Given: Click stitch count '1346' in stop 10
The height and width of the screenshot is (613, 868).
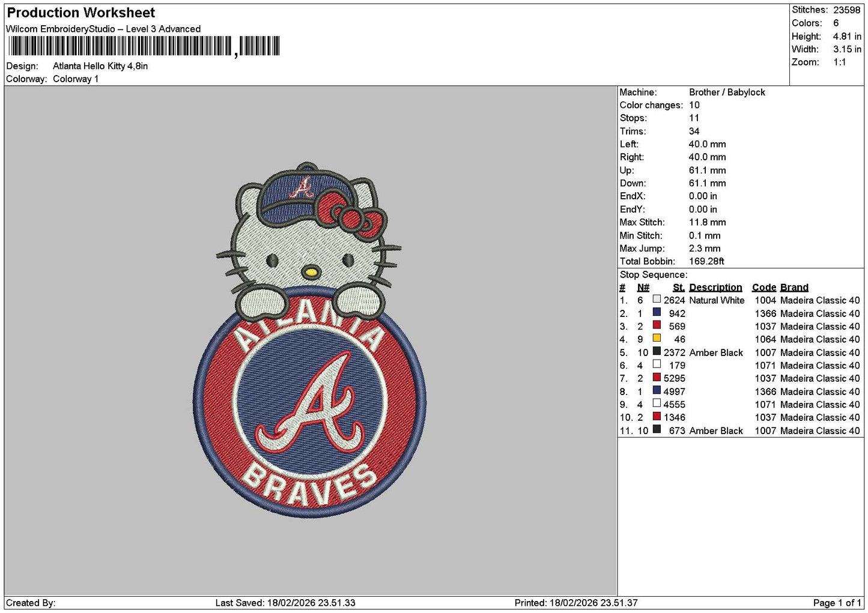Looking at the screenshot, I should pos(674,417).
